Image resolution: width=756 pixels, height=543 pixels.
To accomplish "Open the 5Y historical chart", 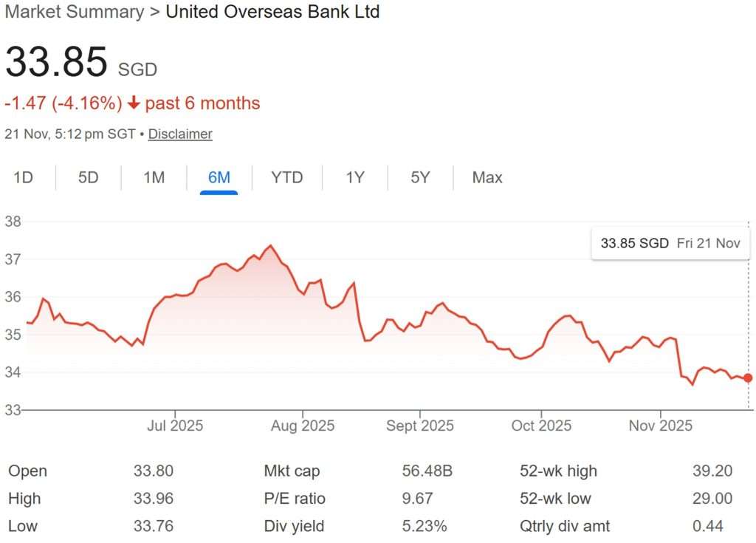I will tap(419, 177).
